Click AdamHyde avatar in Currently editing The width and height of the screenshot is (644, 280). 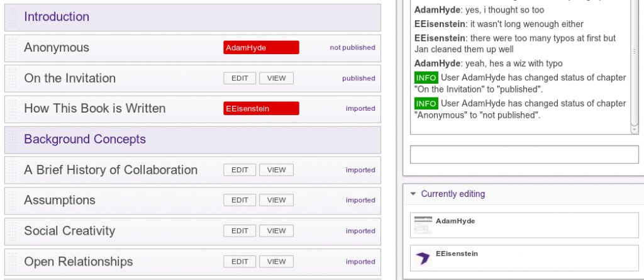pyautogui.click(x=423, y=225)
